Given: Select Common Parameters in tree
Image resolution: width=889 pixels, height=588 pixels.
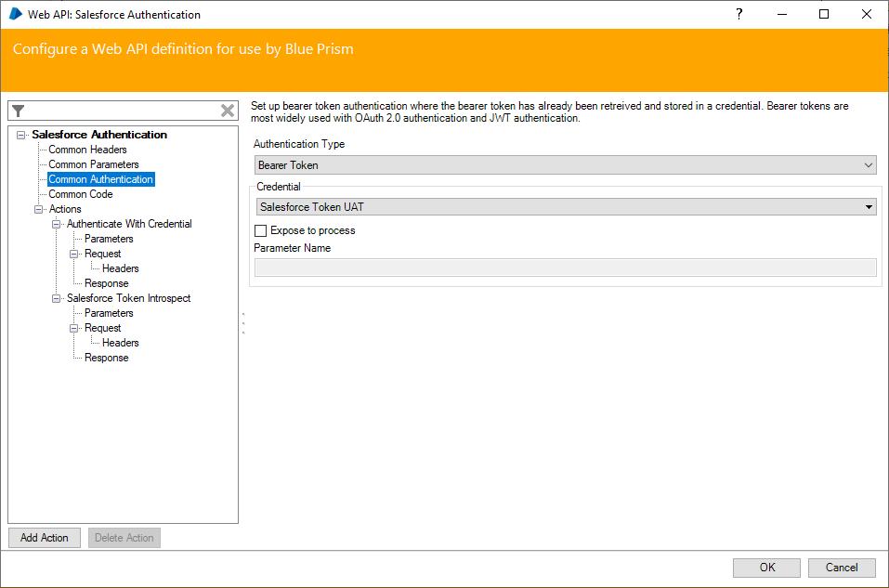Looking at the screenshot, I should click(x=93, y=164).
